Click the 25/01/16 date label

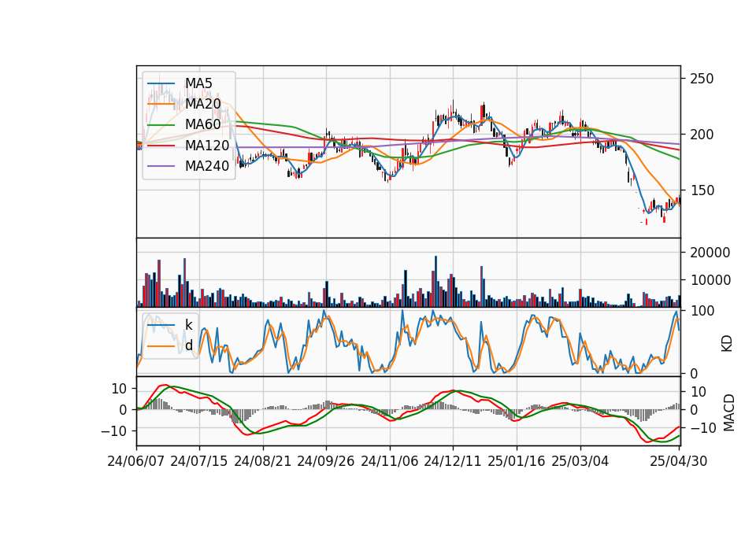pos(517,461)
